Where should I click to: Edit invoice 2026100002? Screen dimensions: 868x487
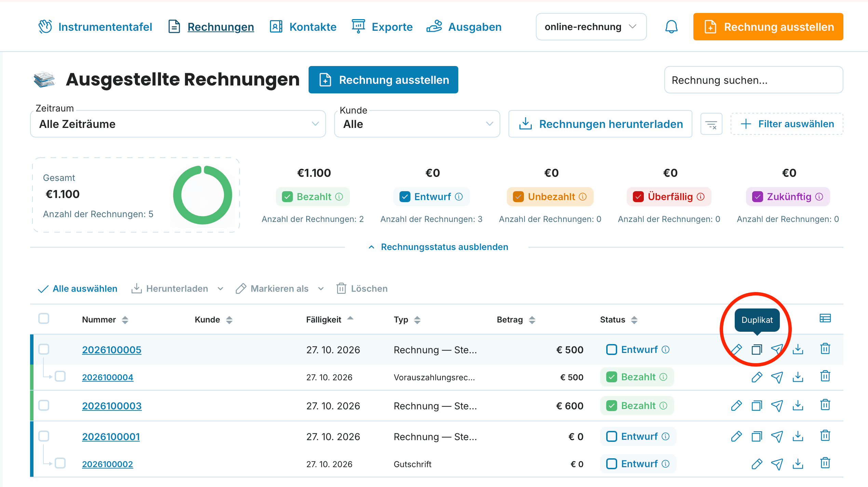(x=757, y=464)
